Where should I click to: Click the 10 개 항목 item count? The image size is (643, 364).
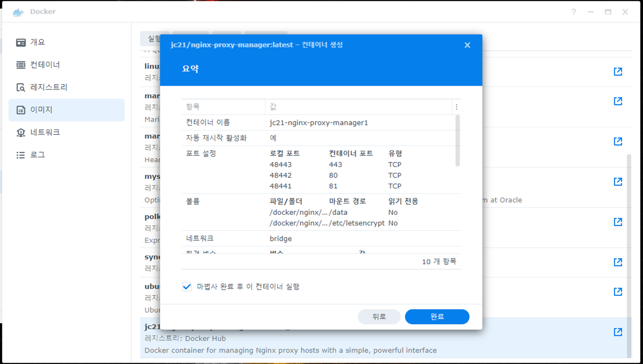pyautogui.click(x=439, y=262)
